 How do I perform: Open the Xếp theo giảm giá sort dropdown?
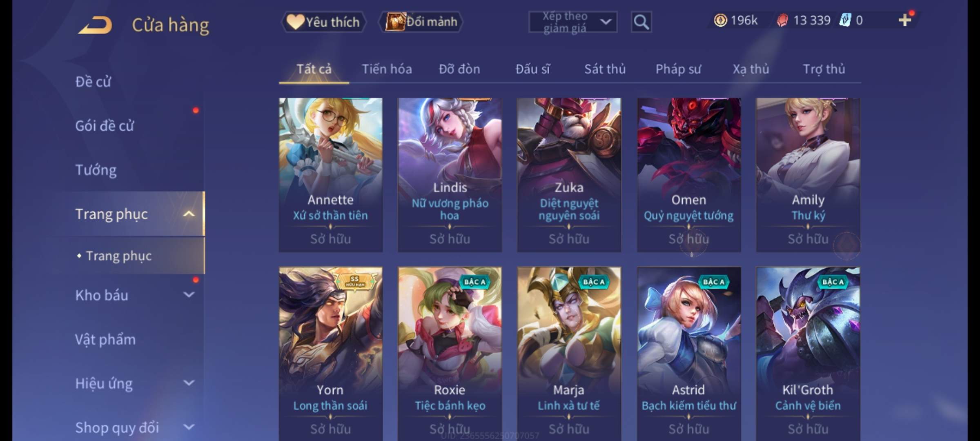click(572, 22)
